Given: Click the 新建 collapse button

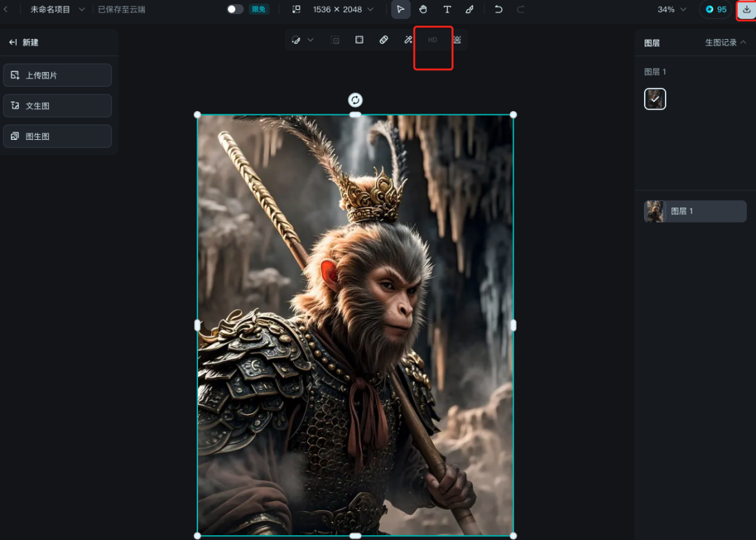Looking at the screenshot, I should 24,43.
